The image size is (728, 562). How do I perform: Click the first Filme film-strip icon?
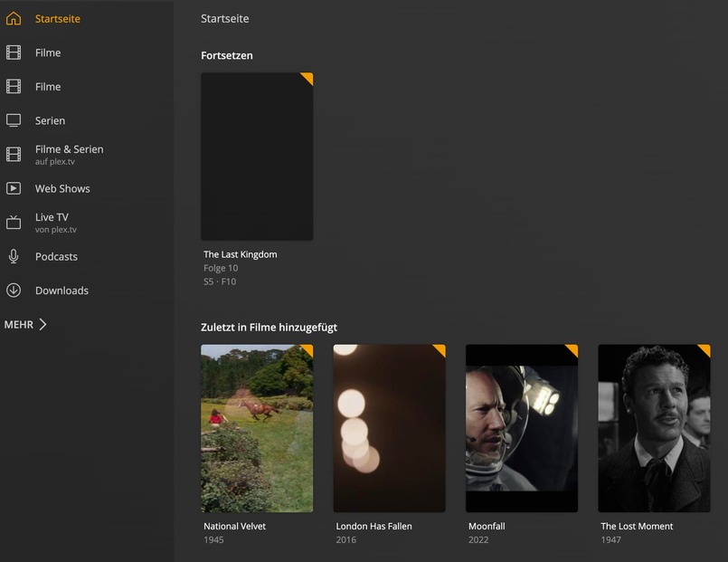tap(14, 52)
